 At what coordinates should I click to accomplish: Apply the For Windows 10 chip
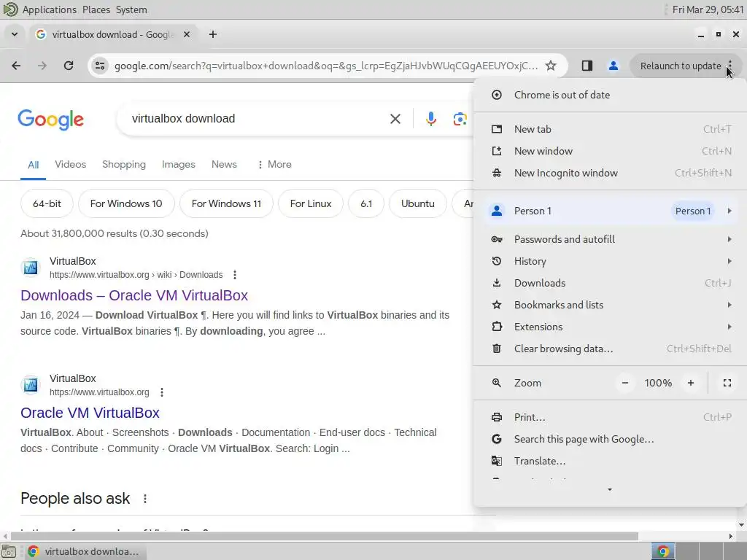pyautogui.click(x=126, y=203)
